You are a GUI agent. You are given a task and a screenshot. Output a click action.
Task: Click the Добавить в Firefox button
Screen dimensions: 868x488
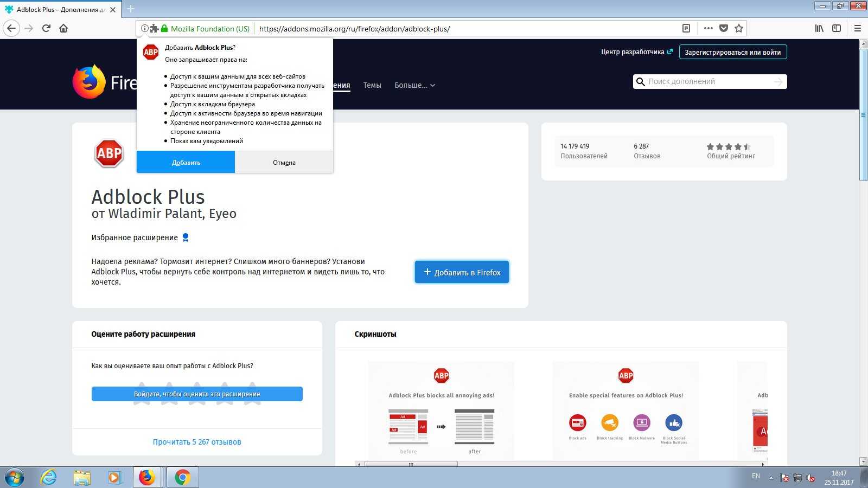coord(462,272)
